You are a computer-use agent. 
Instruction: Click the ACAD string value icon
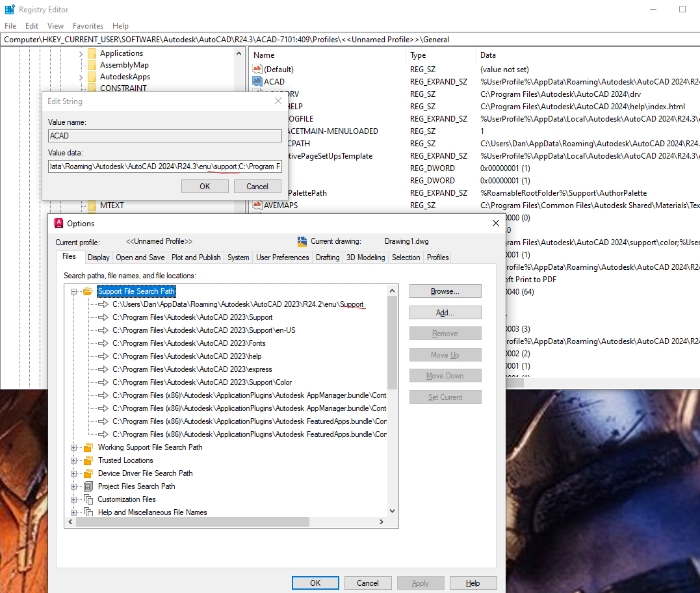point(257,81)
